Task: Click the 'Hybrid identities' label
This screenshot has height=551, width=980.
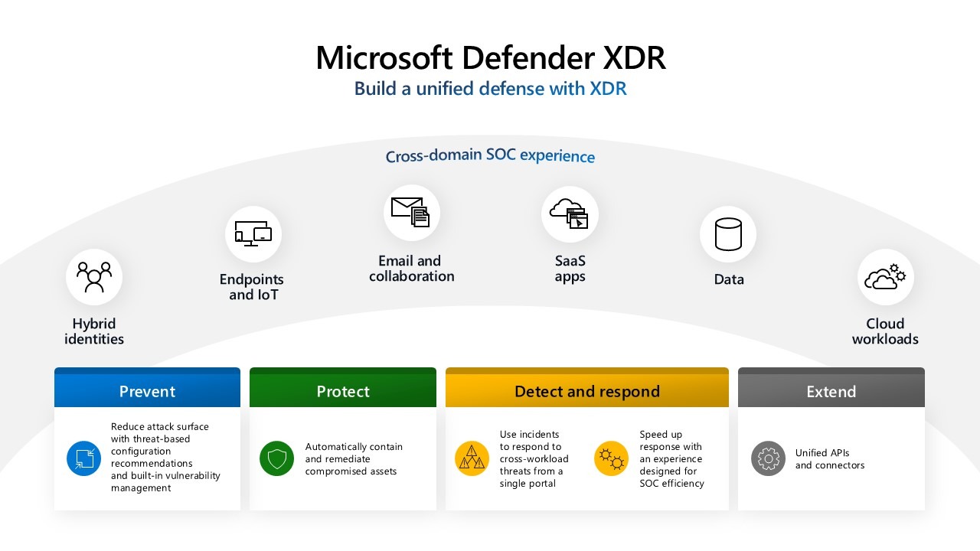Action: pyautogui.click(x=94, y=331)
